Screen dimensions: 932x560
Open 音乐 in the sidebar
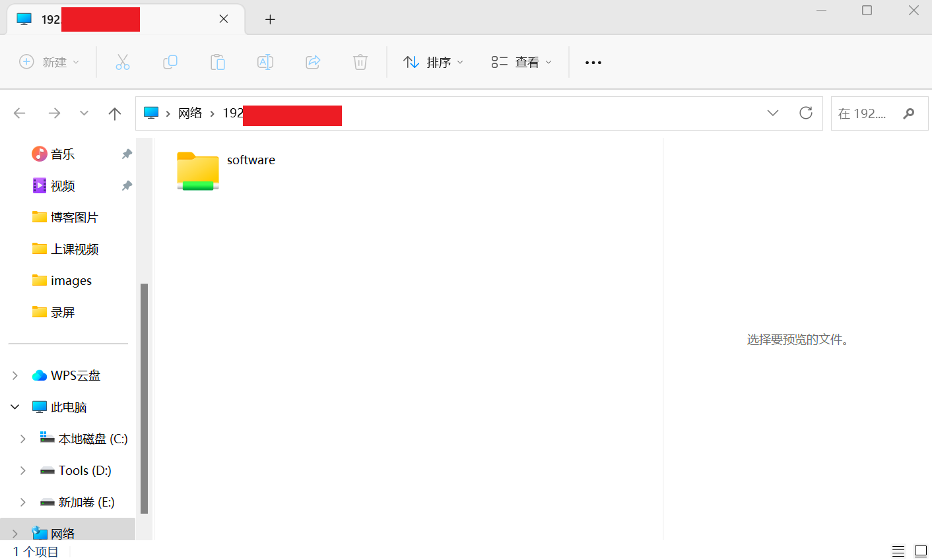point(63,154)
